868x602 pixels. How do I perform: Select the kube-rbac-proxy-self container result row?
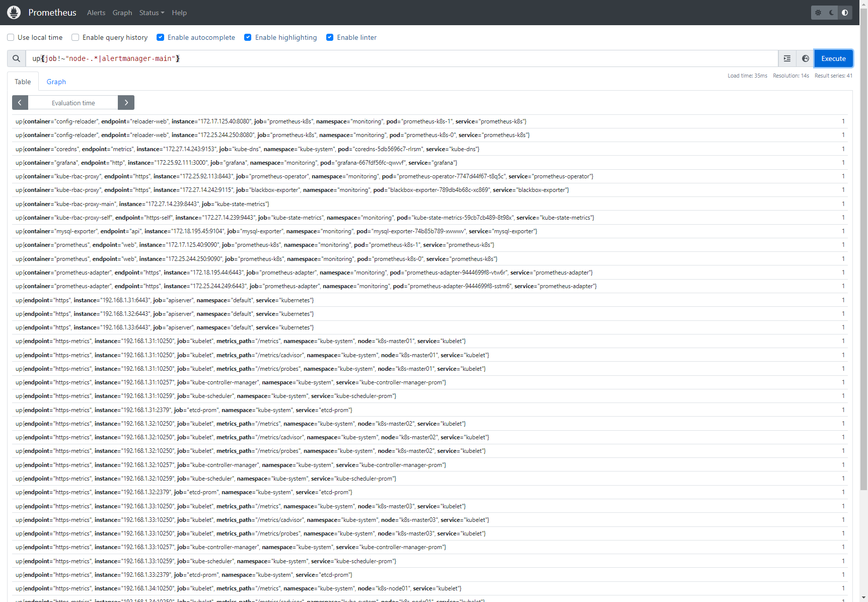tap(430, 218)
